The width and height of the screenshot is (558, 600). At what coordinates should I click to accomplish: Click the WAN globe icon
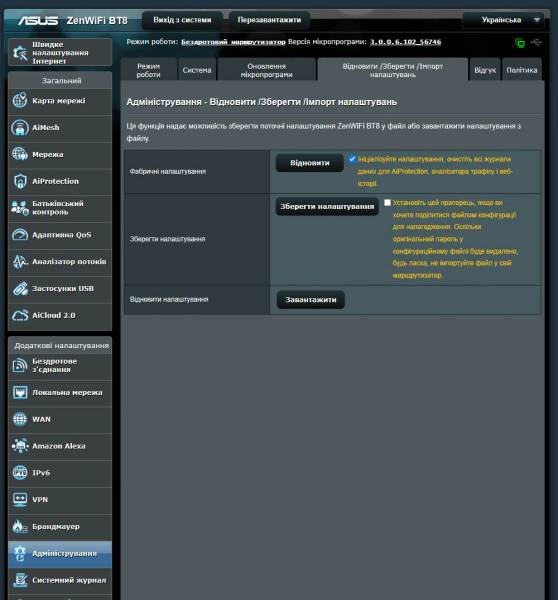(x=20, y=419)
